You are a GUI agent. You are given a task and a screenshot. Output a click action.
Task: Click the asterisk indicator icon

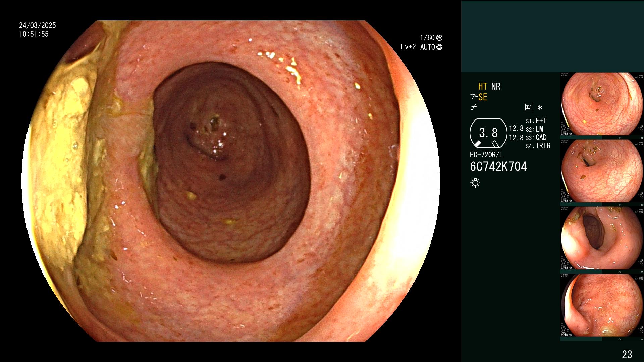540,108
